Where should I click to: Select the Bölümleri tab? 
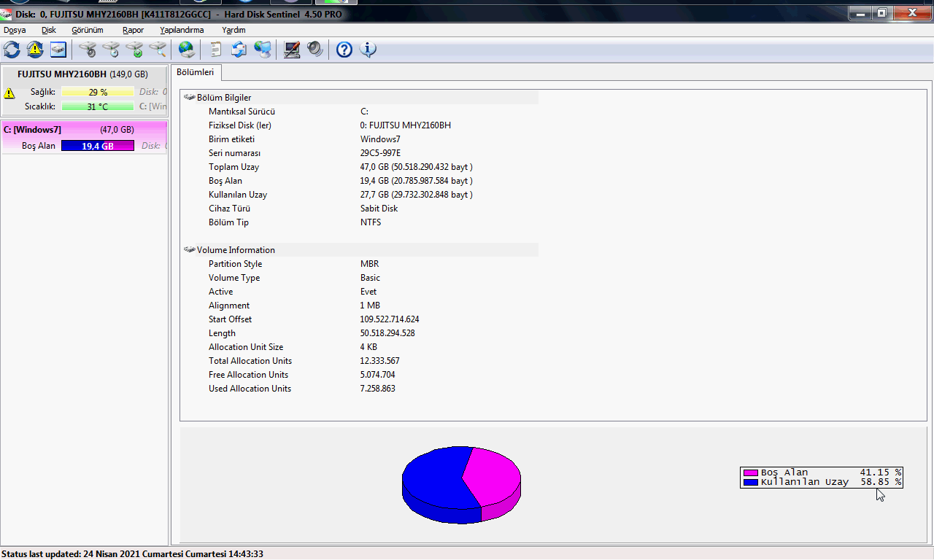pyautogui.click(x=196, y=72)
